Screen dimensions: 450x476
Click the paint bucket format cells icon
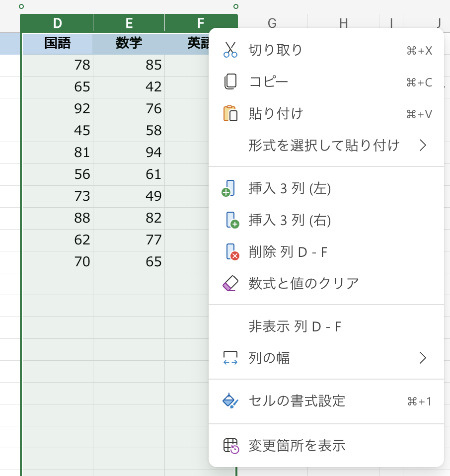click(x=230, y=400)
